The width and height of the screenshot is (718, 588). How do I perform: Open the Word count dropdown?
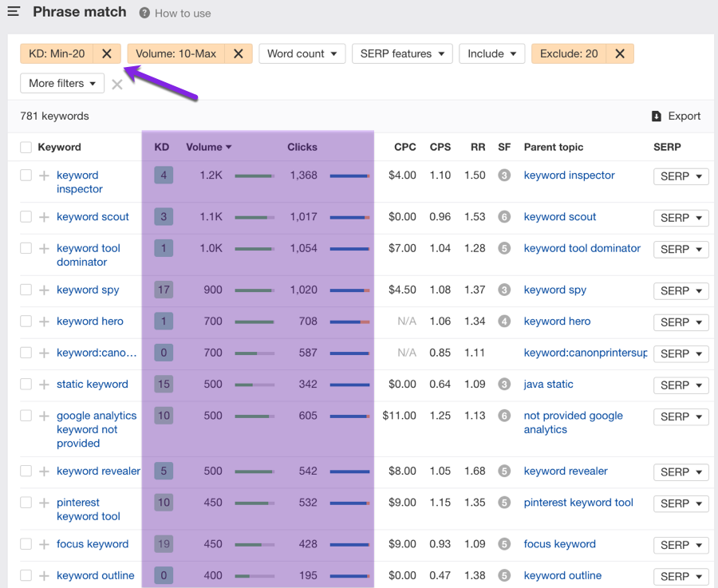302,53
